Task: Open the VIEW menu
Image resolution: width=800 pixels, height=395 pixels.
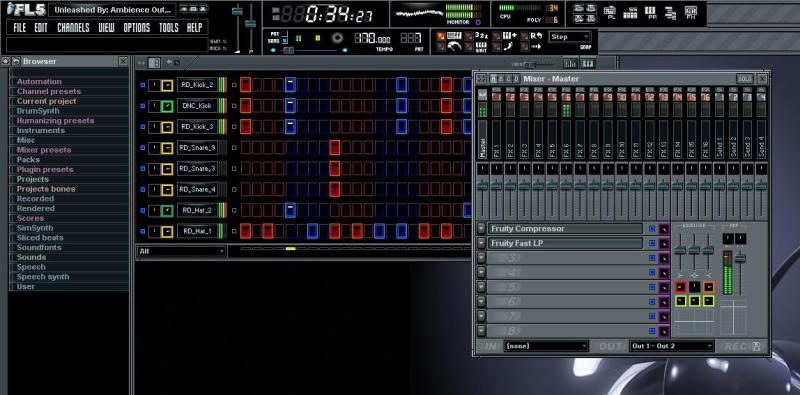Action: tap(107, 28)
